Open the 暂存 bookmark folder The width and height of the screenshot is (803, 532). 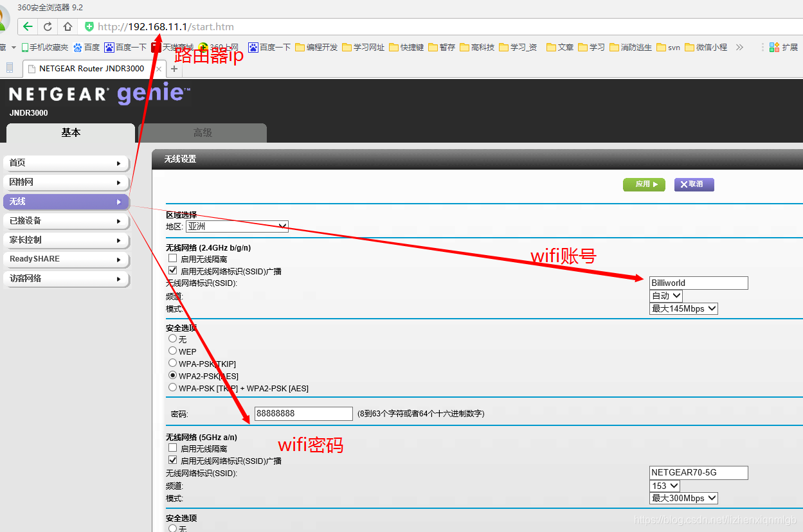pyautogui.click(x=442, y=48)
